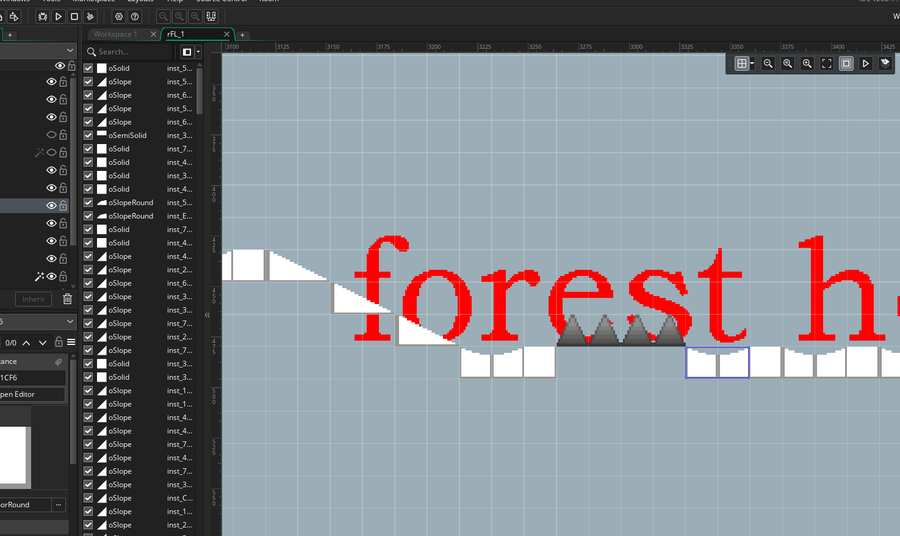900x536 pixels.
Task: Start the debugger with the bug icon
Action: tap(42, 17)
